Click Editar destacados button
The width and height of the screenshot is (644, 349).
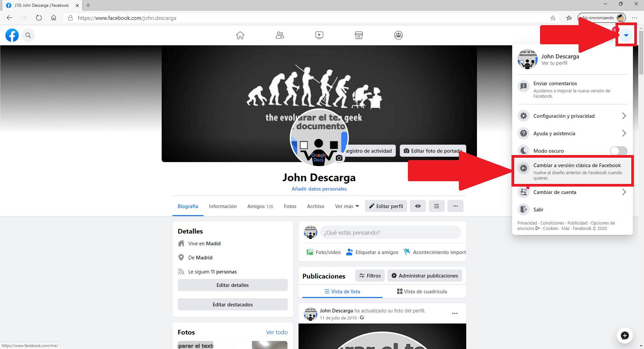pos(233,305)
